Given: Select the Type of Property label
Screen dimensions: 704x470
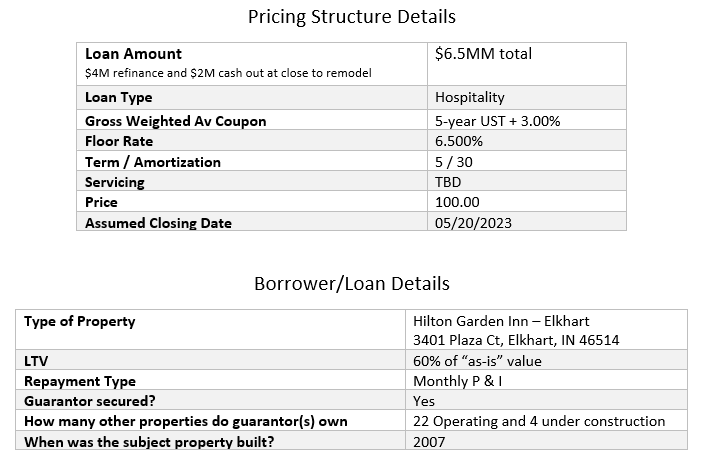Looking at the screenshot, I should pos(79,322).
